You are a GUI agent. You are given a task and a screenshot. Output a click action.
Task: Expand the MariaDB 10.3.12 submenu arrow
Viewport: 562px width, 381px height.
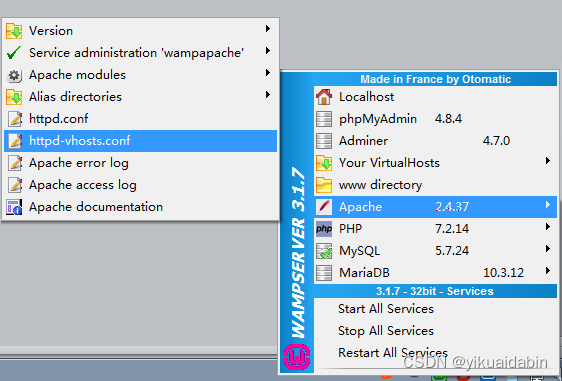click(548, 271)
